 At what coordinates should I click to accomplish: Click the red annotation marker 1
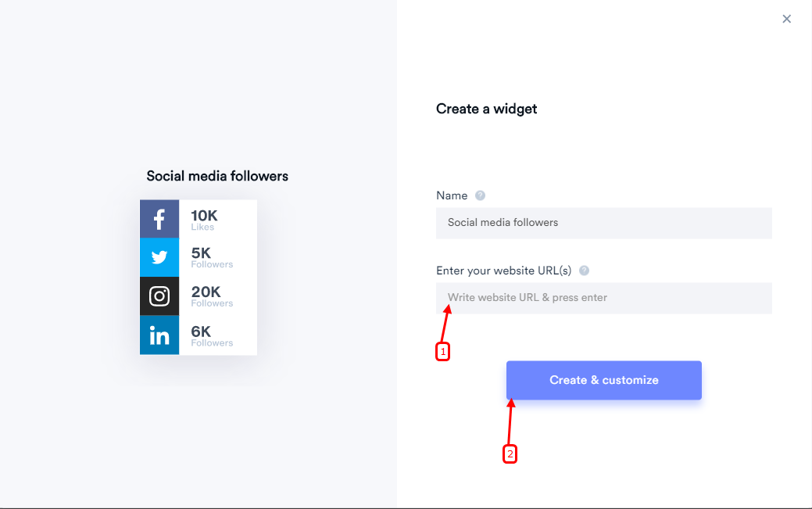[x=443, y=351]
